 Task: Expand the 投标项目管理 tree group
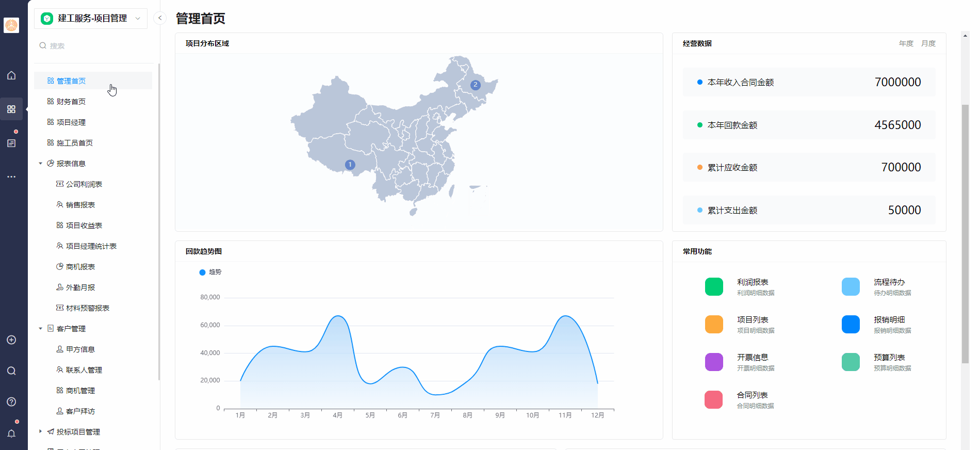coord(41,431)
